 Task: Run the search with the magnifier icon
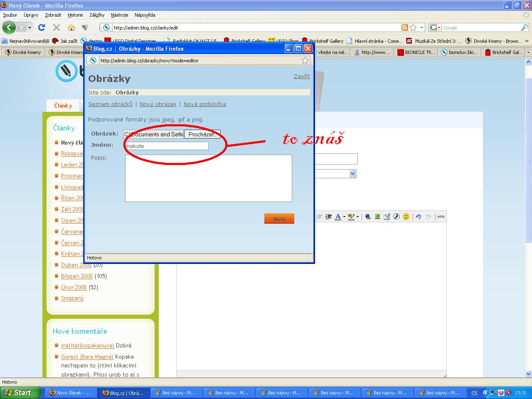click(525, 27)
